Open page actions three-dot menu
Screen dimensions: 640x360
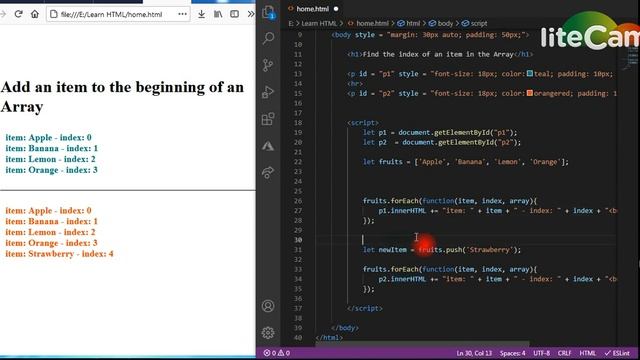click(x=182, y=14)
